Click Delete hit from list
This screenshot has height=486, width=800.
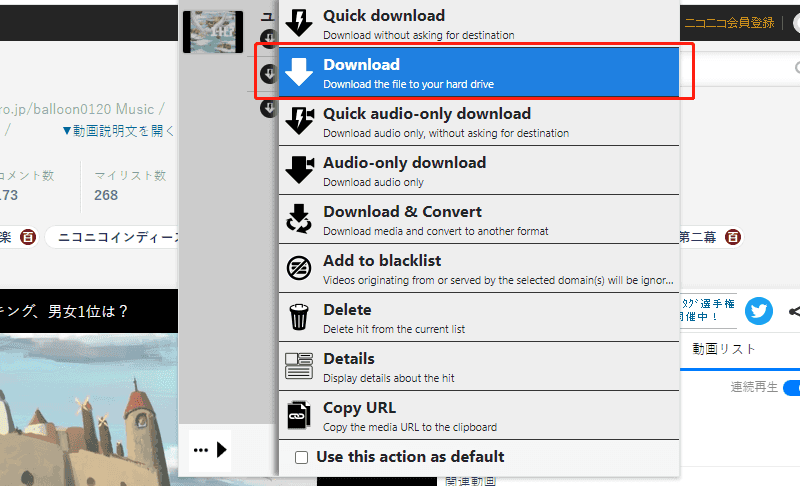(x=479, y=317)
